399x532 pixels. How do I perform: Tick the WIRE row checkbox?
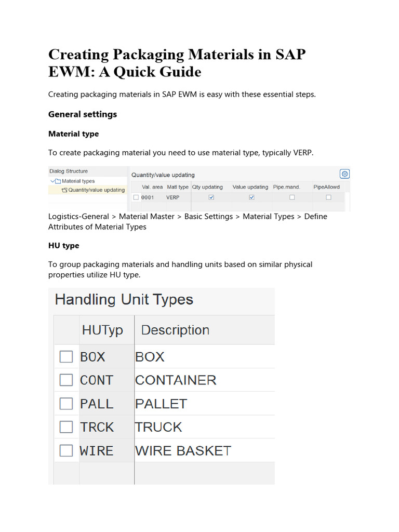pos(66,450)
